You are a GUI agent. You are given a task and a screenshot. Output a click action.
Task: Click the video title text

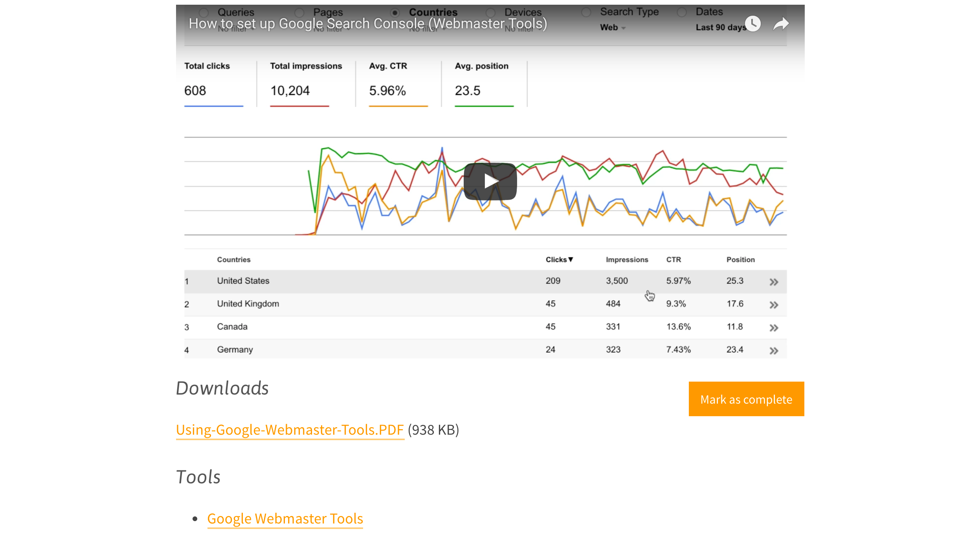point(367,24)
